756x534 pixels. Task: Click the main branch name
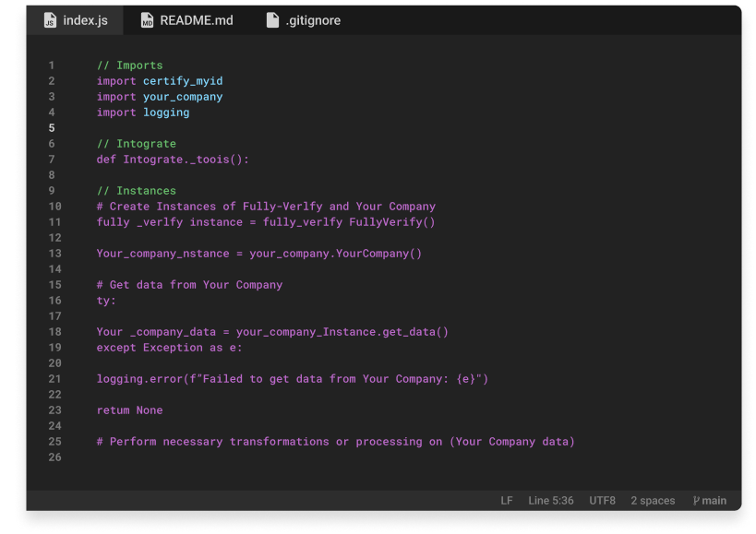714,501
